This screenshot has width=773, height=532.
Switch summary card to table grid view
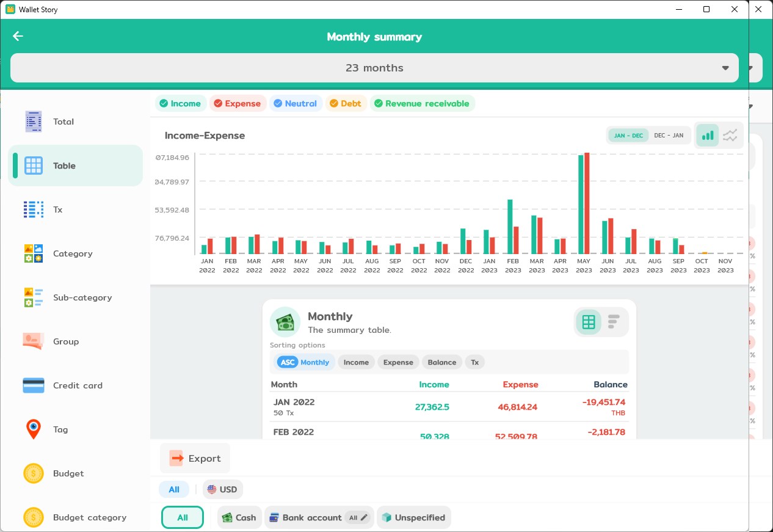pyautogui.click(x=589, y=322)
